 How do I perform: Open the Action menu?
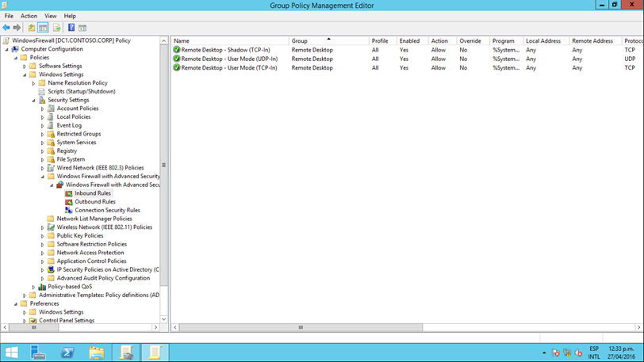[29, 16]
